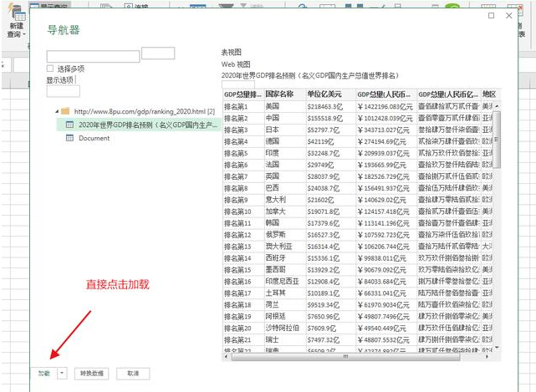Screen dimensions: 536x392
Task: Switch to the 表视图 tab
Action: click(232, 53)
